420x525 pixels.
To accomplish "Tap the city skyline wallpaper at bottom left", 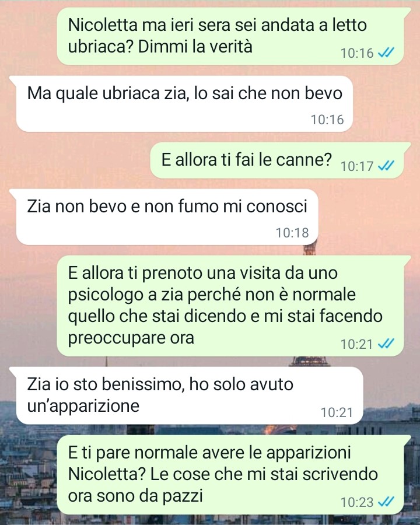I will (28, 469).
